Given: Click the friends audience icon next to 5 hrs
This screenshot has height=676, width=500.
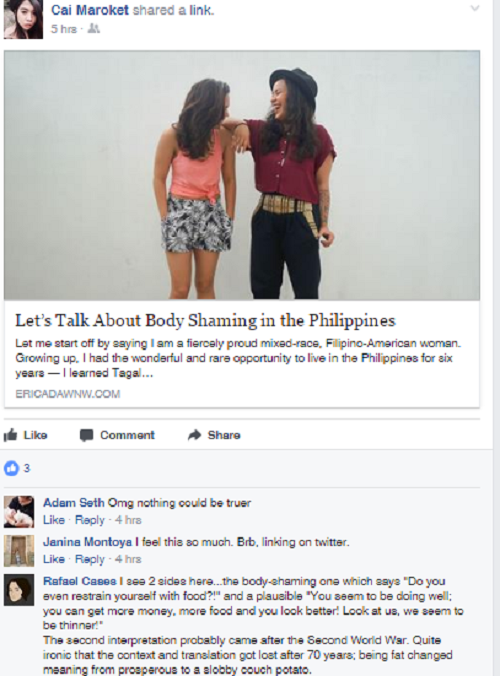Looking at the screenshot, I should pos(94,29).
